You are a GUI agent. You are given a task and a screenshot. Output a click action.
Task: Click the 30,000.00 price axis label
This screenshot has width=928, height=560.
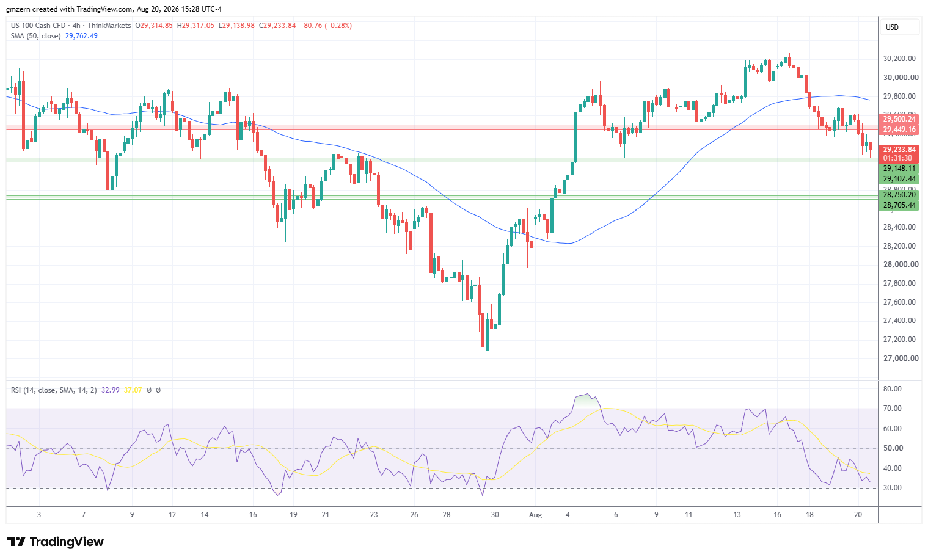[901, 78]
